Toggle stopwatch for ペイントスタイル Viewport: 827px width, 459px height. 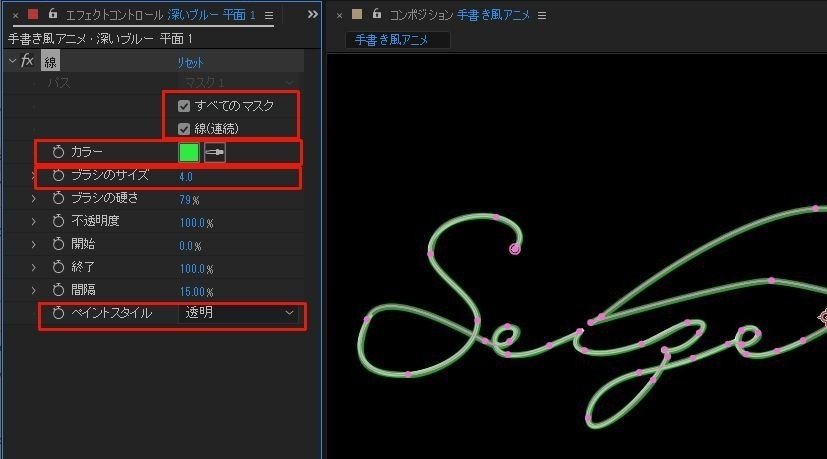58,313
